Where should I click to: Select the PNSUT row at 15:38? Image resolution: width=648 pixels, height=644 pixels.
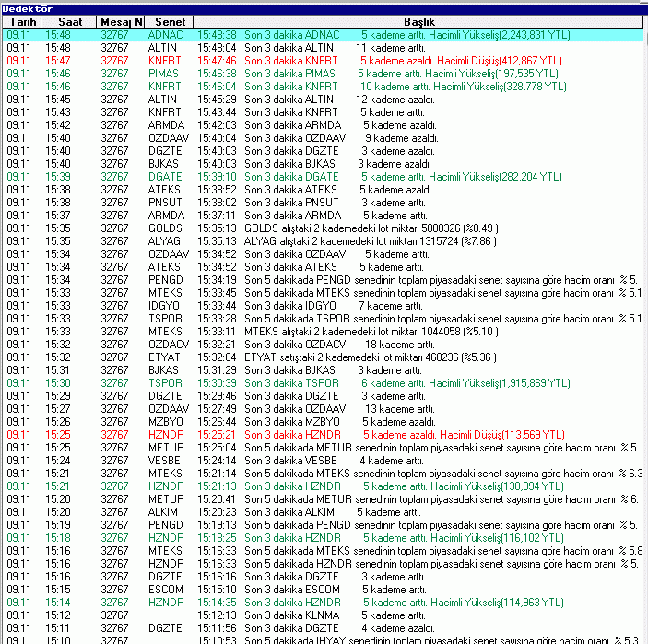click(x=323, y=202)
